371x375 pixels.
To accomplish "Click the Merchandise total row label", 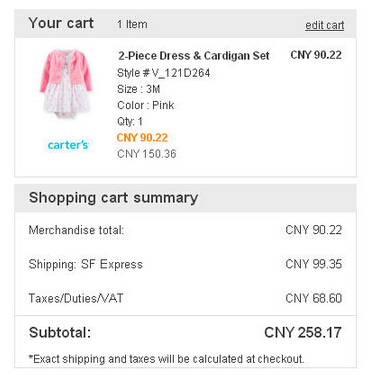I will [x=76, y=230].
